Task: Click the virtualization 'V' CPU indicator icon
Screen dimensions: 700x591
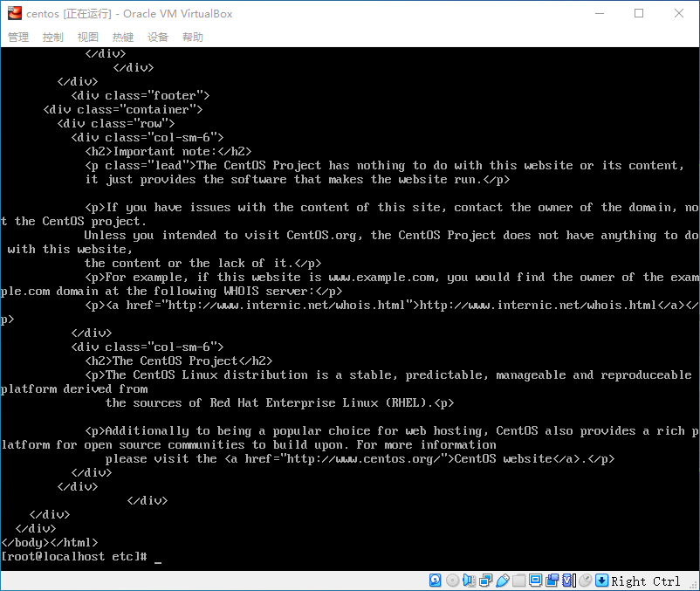Action: click(x=568, y=581)
